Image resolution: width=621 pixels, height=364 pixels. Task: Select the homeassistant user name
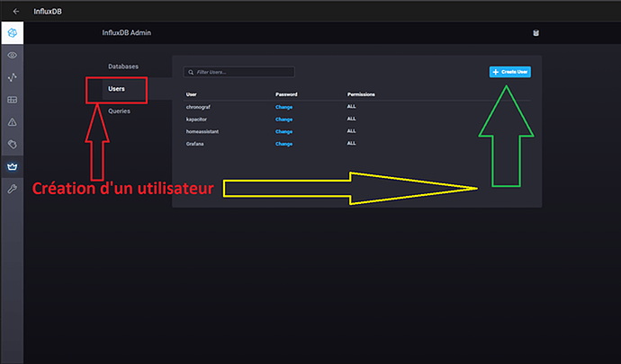(202, 132)
